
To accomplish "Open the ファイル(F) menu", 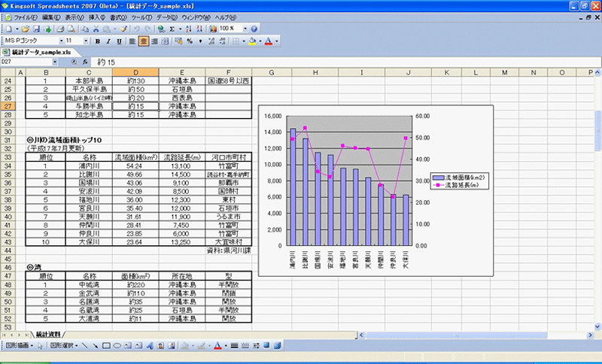I will coord(26,17).
